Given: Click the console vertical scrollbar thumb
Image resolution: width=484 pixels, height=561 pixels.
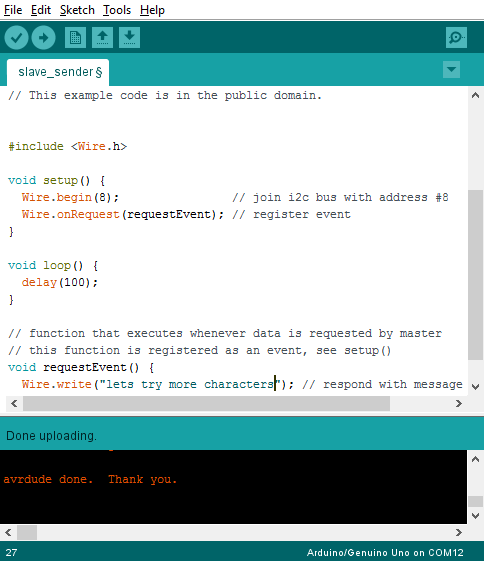Looking at the screenshot, I should 475,501.
